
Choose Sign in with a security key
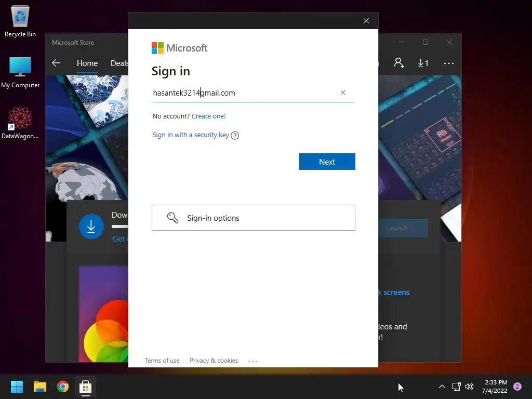(x=191, y=135)
